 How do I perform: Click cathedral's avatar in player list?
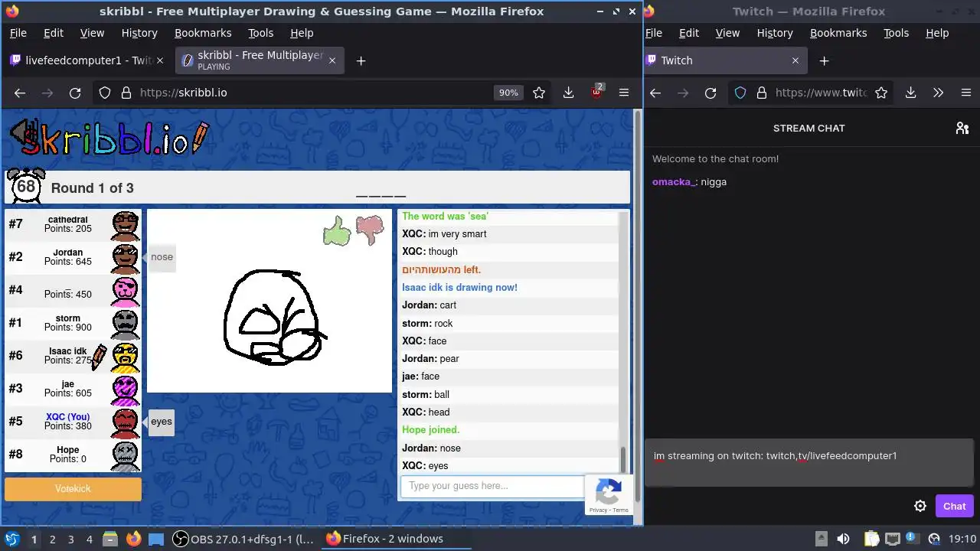tap(126, 226)
